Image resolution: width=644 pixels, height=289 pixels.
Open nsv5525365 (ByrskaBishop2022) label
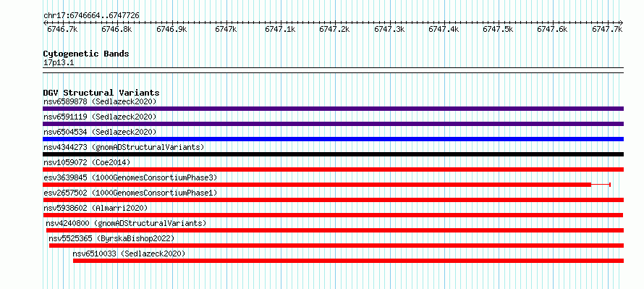[x=111, y=238]
